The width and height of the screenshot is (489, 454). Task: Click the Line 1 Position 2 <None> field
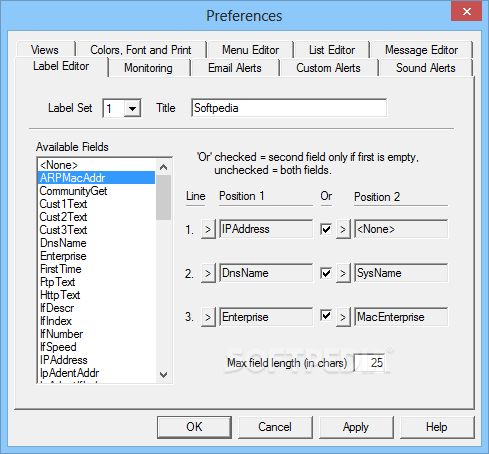[x=401, y=229]
